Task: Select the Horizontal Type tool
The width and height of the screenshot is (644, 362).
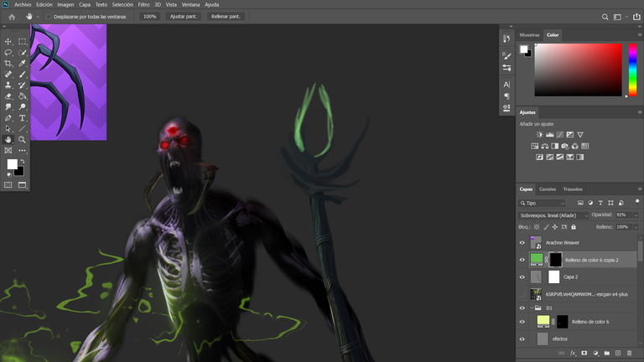Action: pyautogui.click(x=22, y=118)
